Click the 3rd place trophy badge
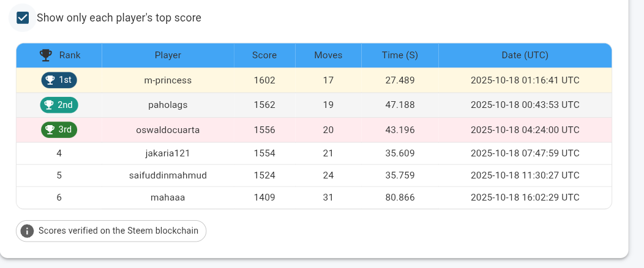644x268 pixels. 59,129
